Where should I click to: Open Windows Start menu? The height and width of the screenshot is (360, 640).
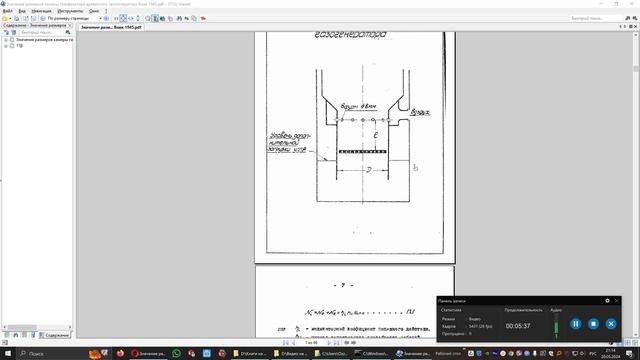pyautogui.click(x=7, y=353)
